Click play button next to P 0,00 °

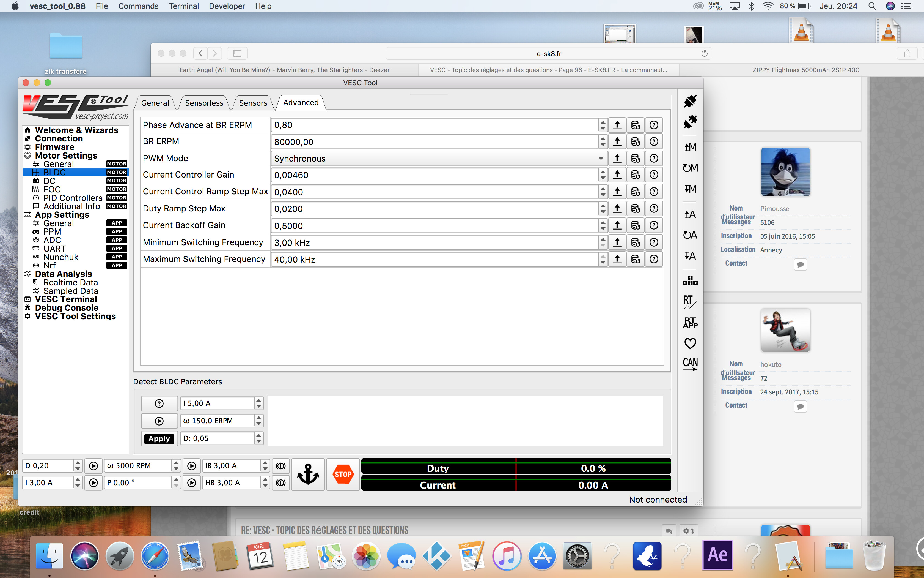pos(192,483)
